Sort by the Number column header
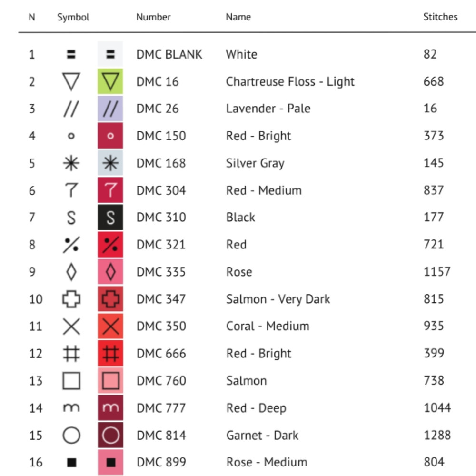The height and width of the screenshot is (476, 476). click(x=153, y=17)
